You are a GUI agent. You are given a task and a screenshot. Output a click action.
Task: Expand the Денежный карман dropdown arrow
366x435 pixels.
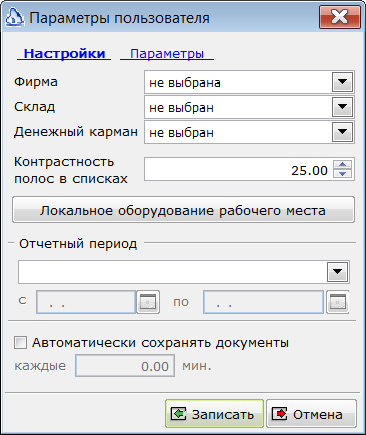pyautogui.click(x=342, y=132)
